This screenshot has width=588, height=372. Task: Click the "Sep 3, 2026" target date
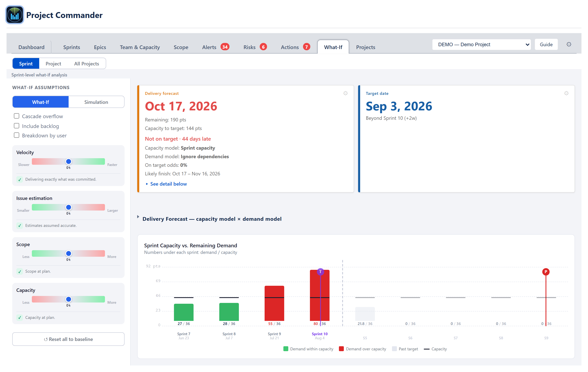(x=399, y=106)
